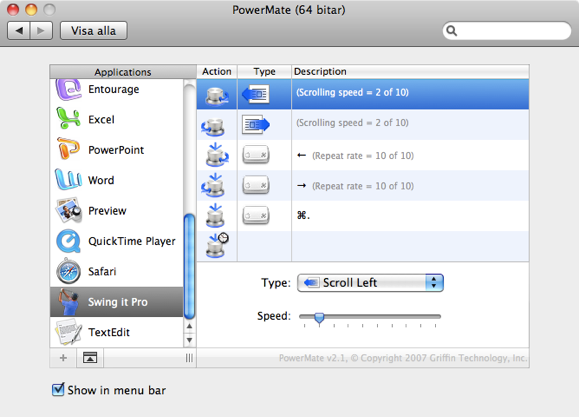Image resolution: width=579 pixels, height=417 pixels.
Task: Select 'Preview' label in applications list
Action: pyautogui.click(x=107, y=211)
